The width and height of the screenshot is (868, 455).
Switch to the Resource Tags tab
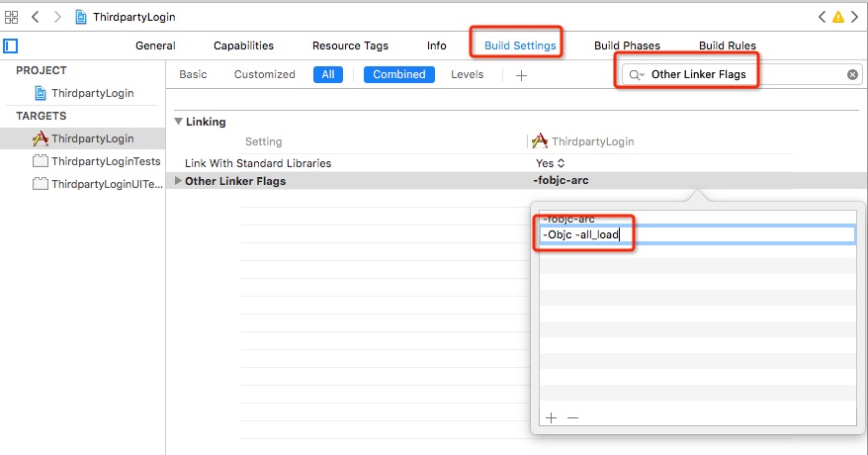click(x=350, y=45)
